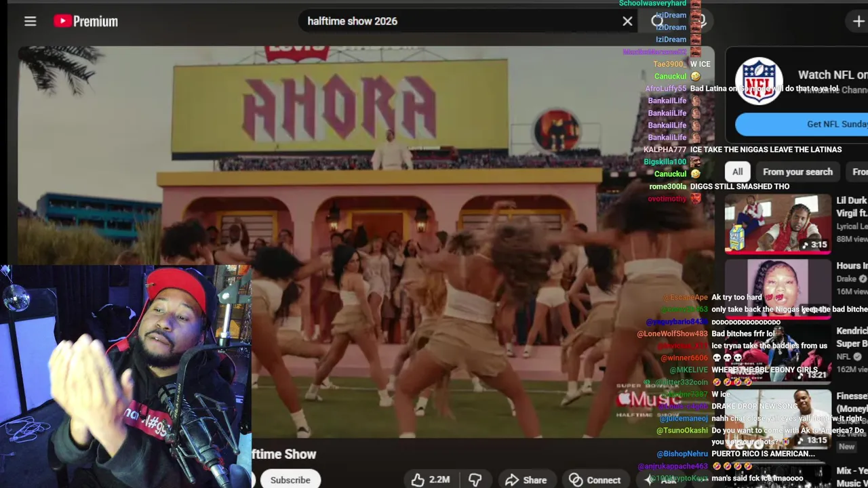Screen dimensions: 868x488
Task: Go to YouTube Premium home logo
Action: (x=86, y=21)
